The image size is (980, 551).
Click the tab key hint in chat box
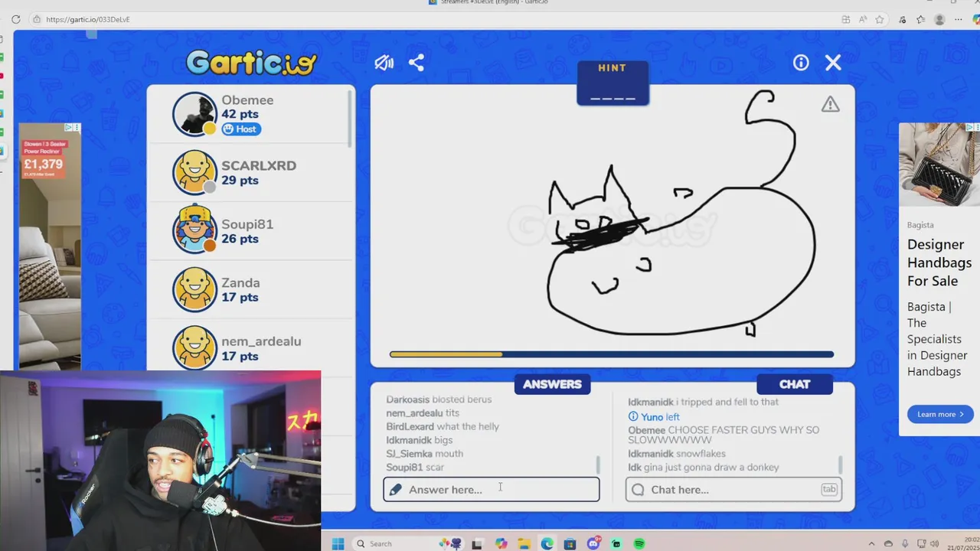(x=829, y=489)
